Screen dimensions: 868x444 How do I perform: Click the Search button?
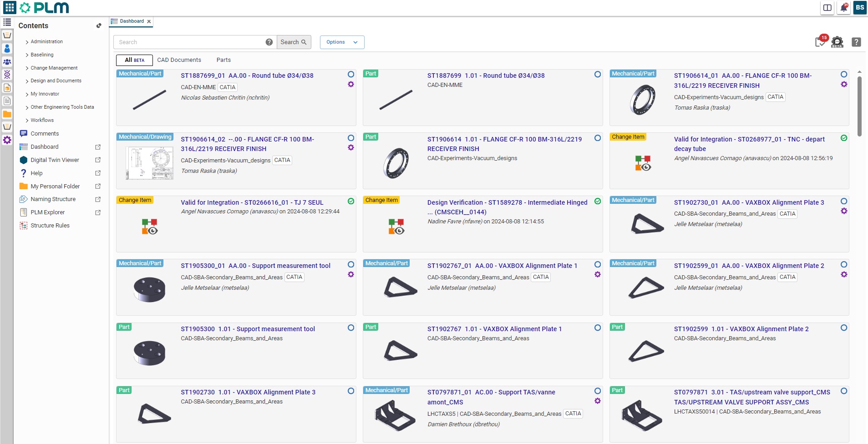pos(294,42)
